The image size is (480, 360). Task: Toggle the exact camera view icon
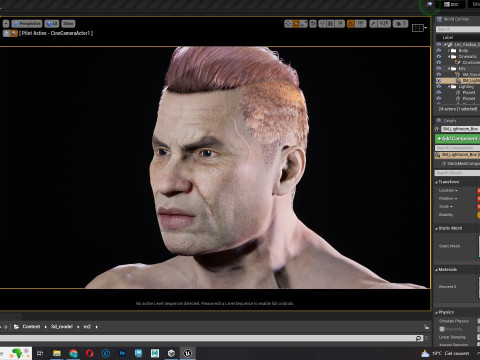point(14,33)
